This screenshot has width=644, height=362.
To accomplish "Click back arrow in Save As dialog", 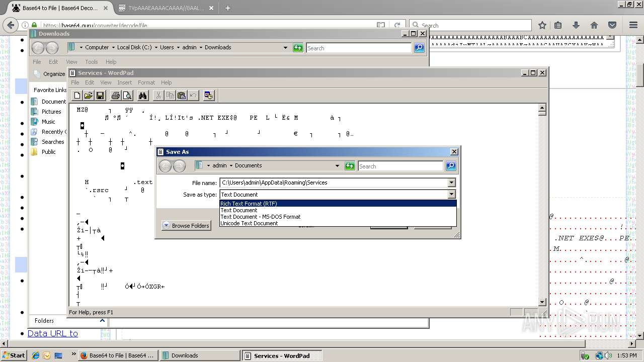I will [166, 166].
